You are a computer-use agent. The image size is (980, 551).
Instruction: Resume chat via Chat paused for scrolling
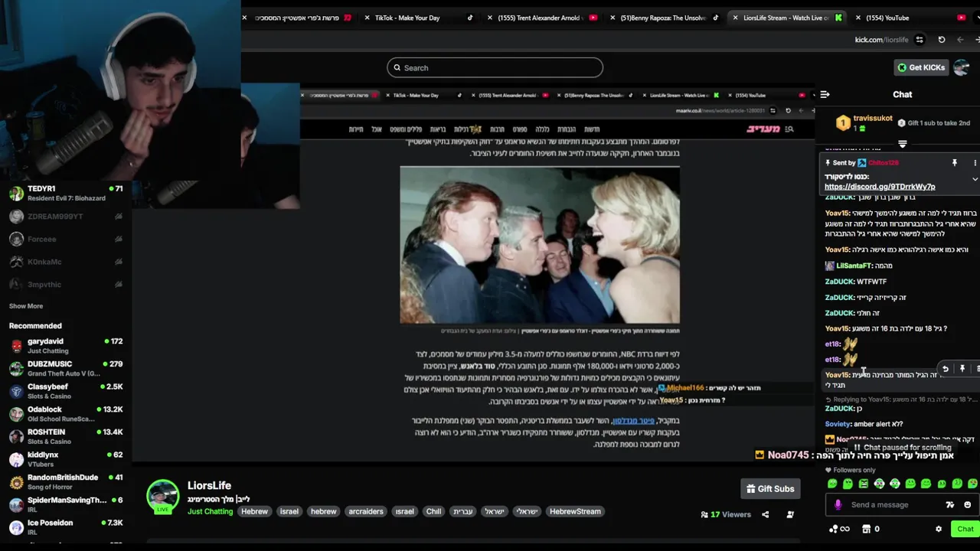click(902, 448)
